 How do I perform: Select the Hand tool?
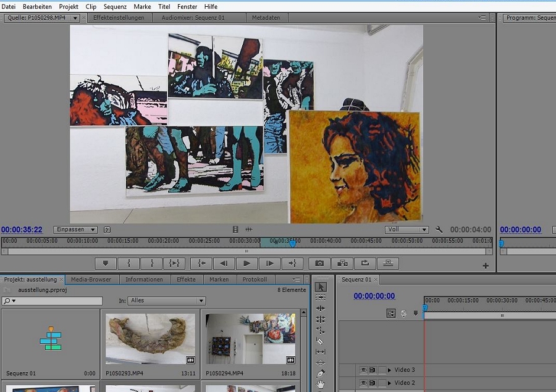coord(321,385)
